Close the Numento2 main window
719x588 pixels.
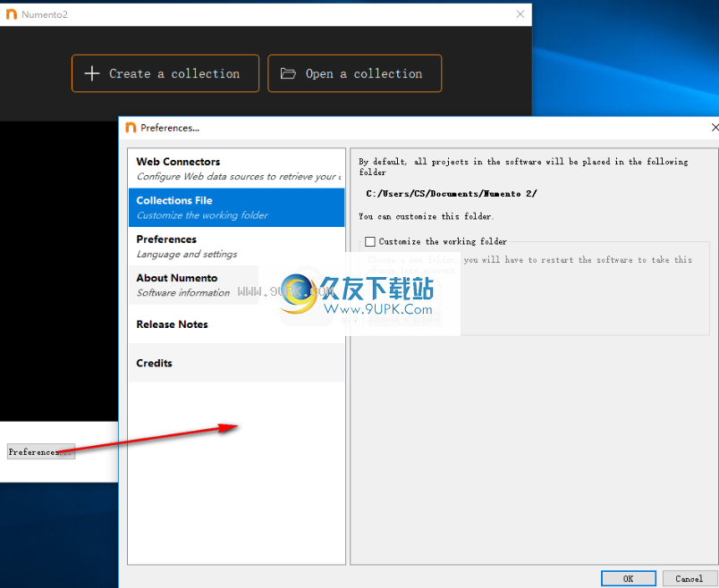pyautogui.click(x=520, y=14)
